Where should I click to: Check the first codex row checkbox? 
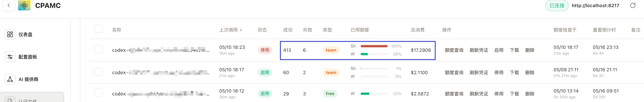click(98, 49)
